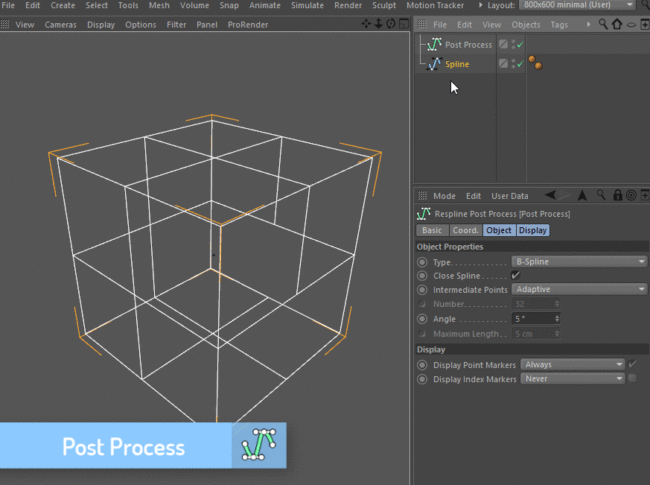Open the Type dropdown showing B-Spline
650x485 pixels.
point(579,261)
